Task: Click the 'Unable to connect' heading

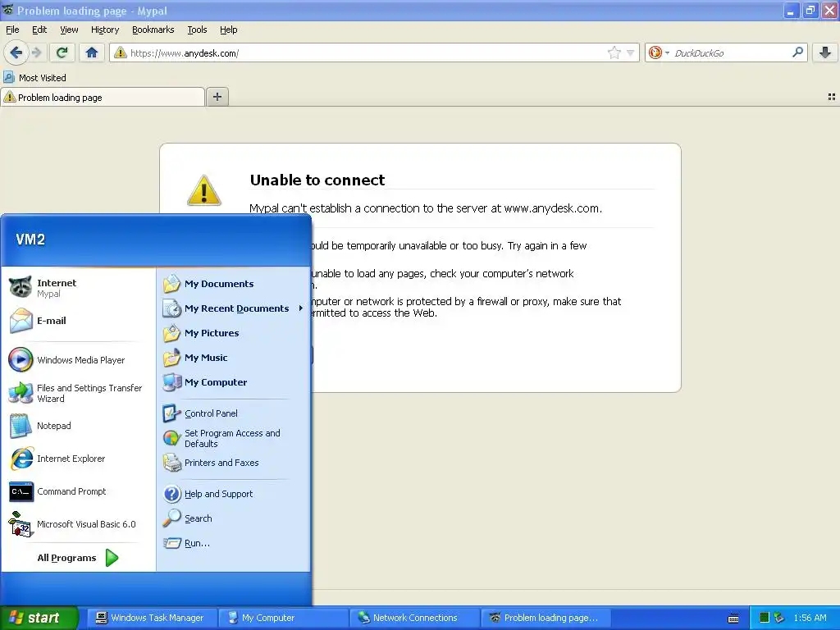Action: pyautogui.click(x=317, y=180)
